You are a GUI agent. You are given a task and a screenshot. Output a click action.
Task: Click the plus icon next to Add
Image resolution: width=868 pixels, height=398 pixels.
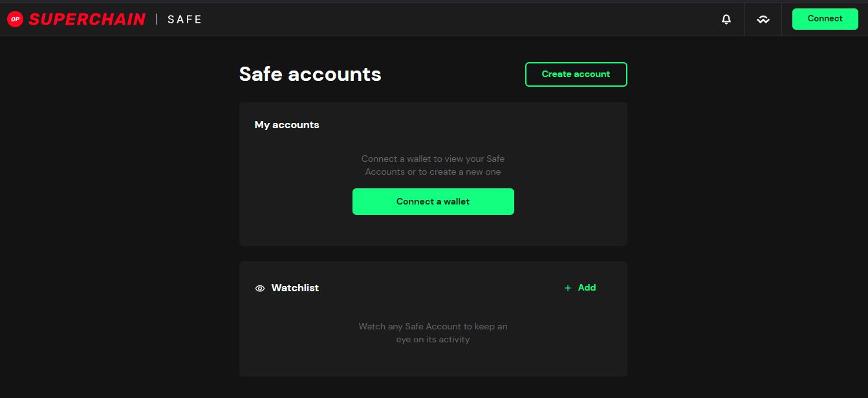pyautogui.click(x=568, y=288)
